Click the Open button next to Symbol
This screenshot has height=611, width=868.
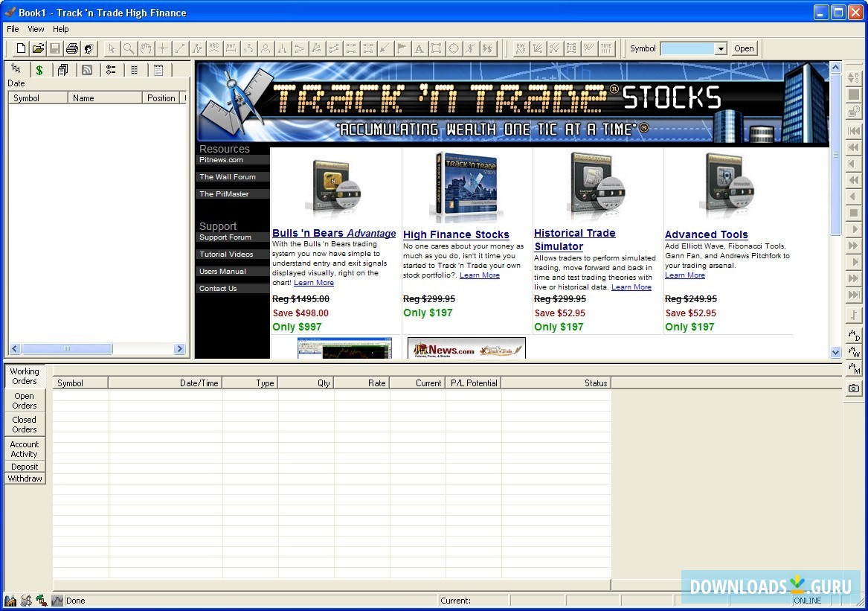(744, 48)
